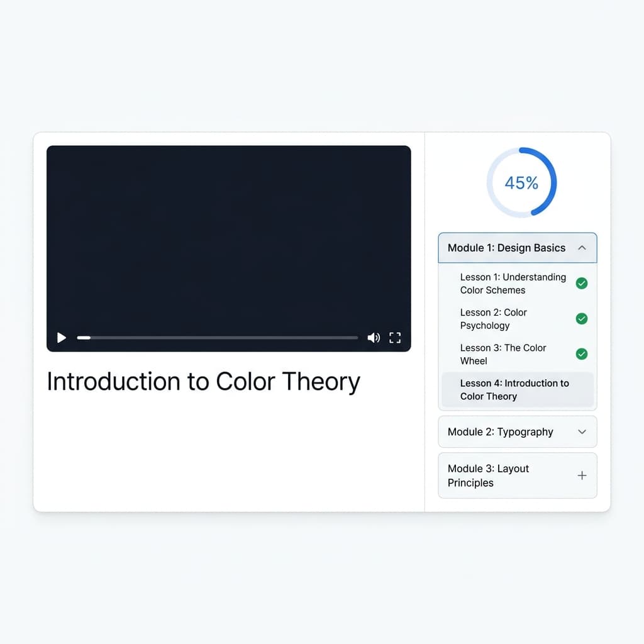Open the Module 3: Layout Principles section
The image size is (644, 644).
[x=518, y=475]
